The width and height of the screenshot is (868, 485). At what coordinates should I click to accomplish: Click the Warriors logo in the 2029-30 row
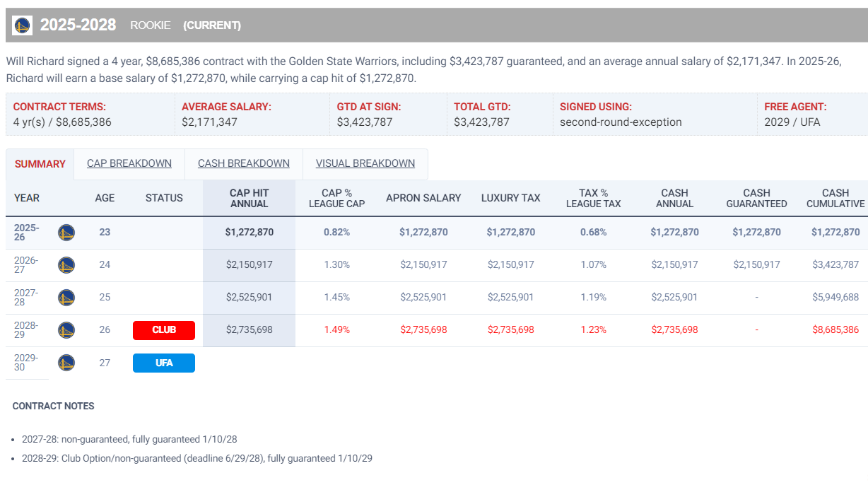tap(66, 363)
